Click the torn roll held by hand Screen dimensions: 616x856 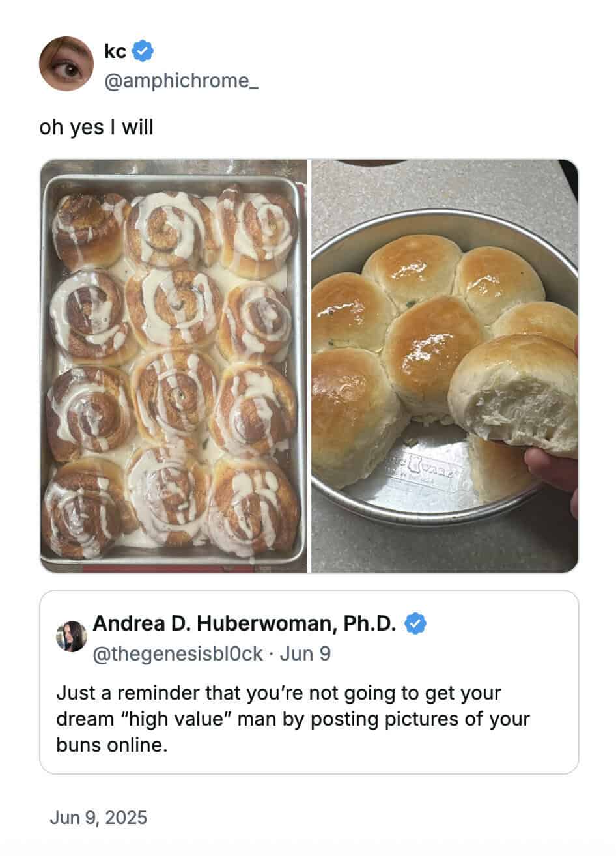[514, 394]
